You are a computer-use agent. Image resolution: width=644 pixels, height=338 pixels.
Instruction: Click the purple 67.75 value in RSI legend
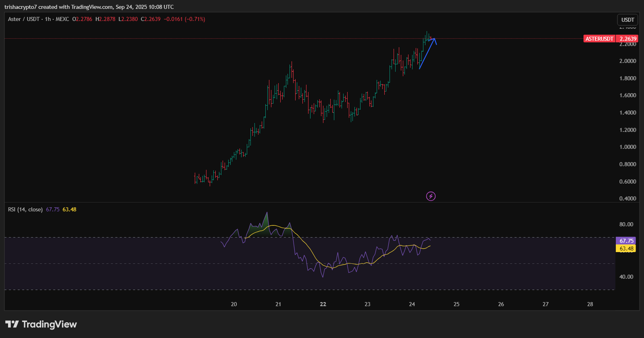52,209
